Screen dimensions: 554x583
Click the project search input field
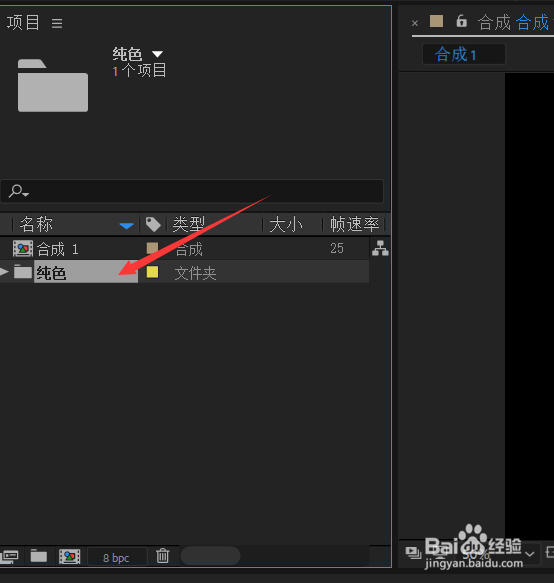(191, 191)
